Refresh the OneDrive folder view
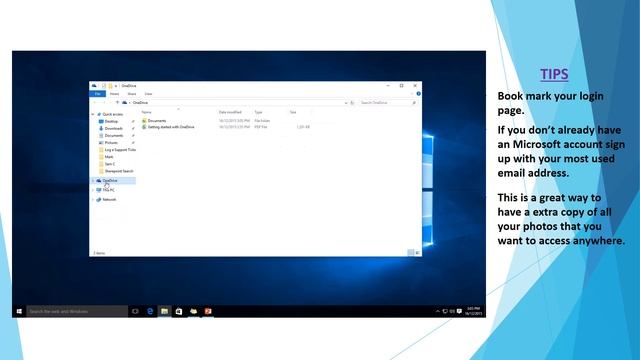Viewport: 640px width, 360px height. coord(352,103)
